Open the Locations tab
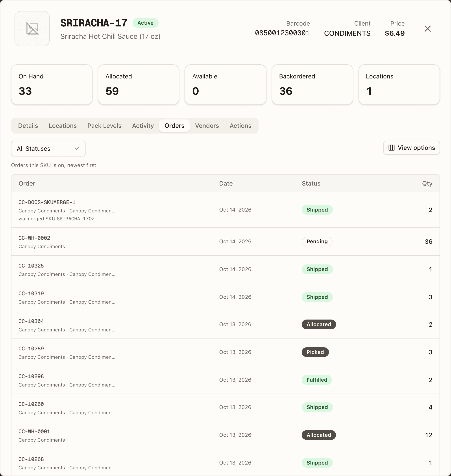 (63, 126)
